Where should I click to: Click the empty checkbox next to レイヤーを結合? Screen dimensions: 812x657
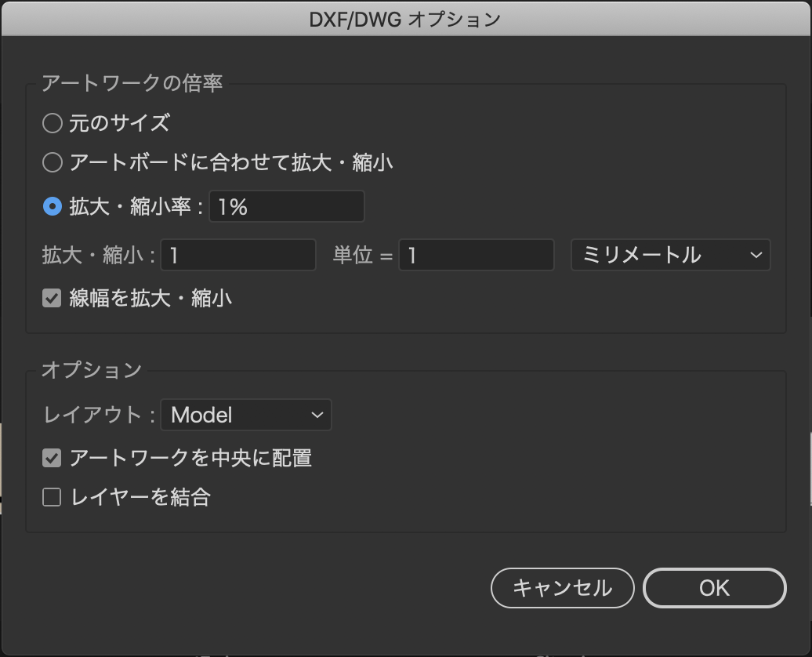pos(50,496)
